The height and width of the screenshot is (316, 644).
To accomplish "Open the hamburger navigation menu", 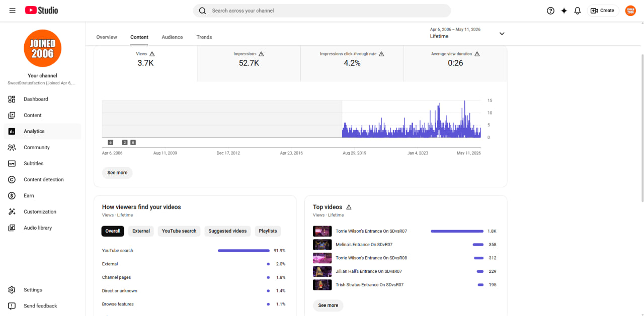I will (x=12, y=11).
